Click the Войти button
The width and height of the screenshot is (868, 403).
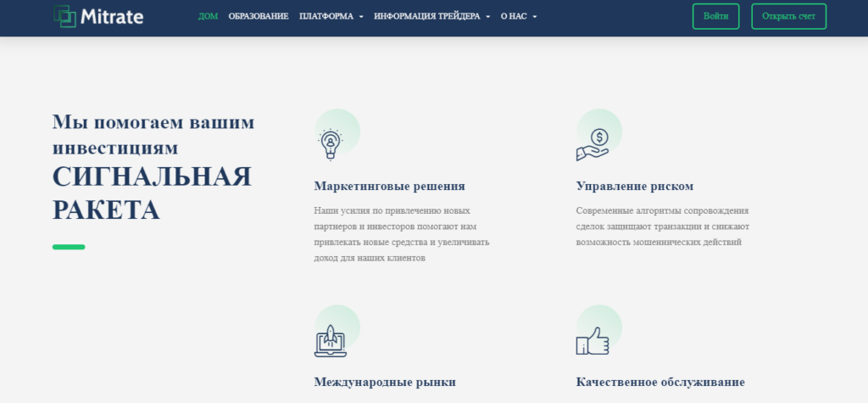click(x=715, y=16)
